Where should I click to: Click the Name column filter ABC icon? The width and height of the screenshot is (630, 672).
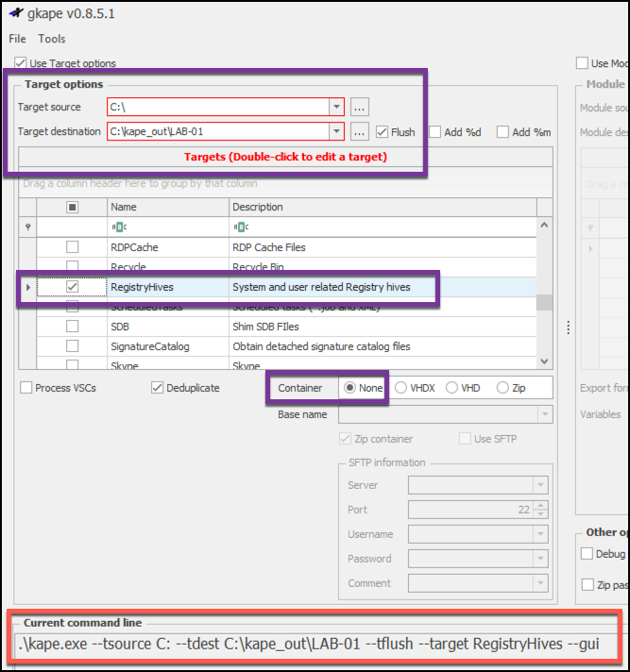119,227
